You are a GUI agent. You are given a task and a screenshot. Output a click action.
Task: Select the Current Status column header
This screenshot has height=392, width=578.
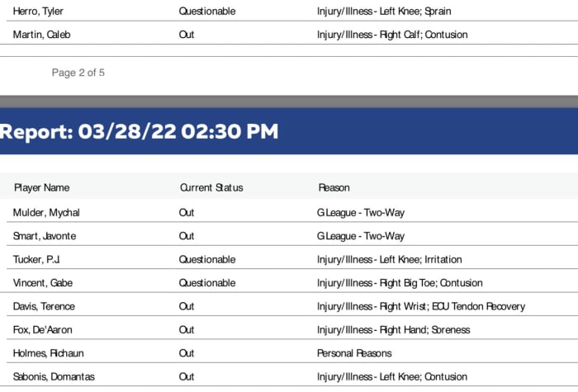pos(211,188)
